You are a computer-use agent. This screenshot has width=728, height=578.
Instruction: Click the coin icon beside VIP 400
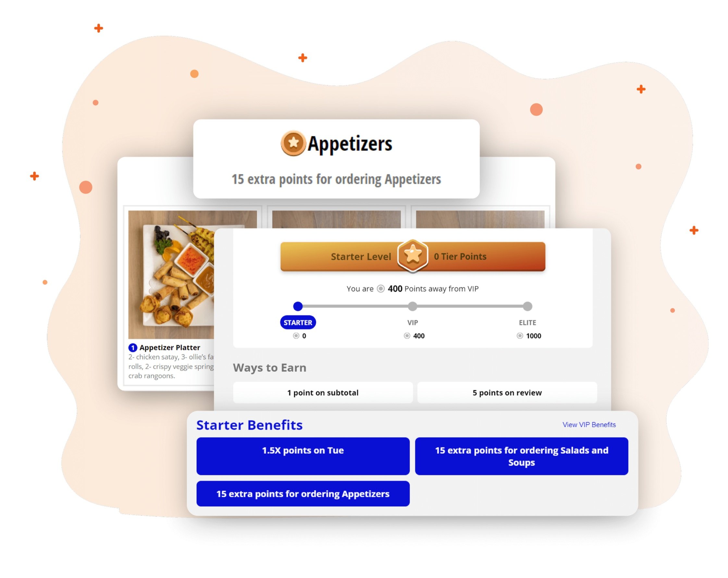pyautogui.click(x=407, y=336)
